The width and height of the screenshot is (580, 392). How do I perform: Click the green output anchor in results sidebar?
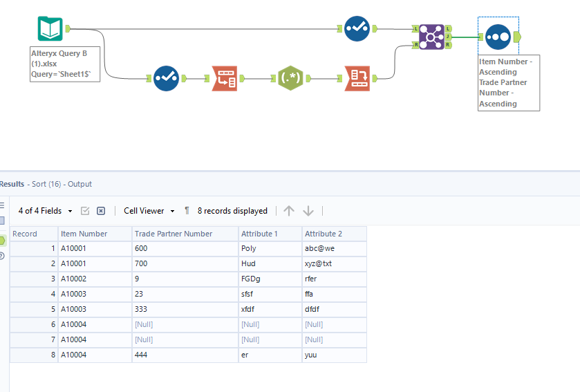(x=2, y=240)
